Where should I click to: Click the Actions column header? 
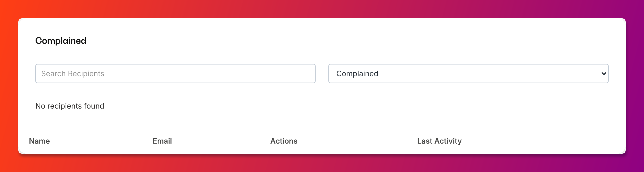(x=284, y=141)
